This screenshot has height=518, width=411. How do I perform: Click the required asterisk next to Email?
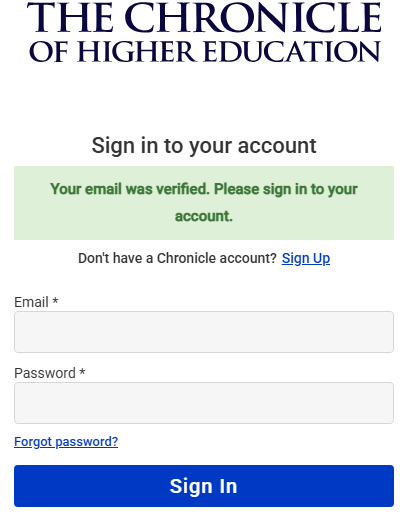(x=55, y=301)
